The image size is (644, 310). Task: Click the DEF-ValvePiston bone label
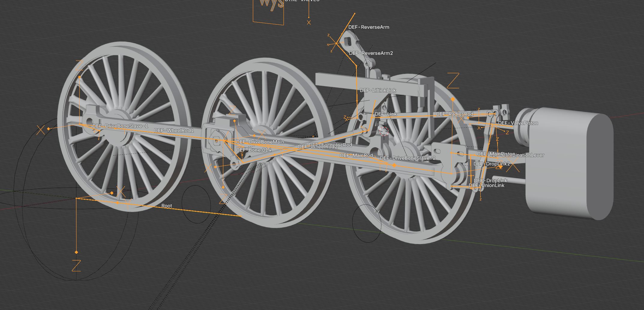(518, 123)
